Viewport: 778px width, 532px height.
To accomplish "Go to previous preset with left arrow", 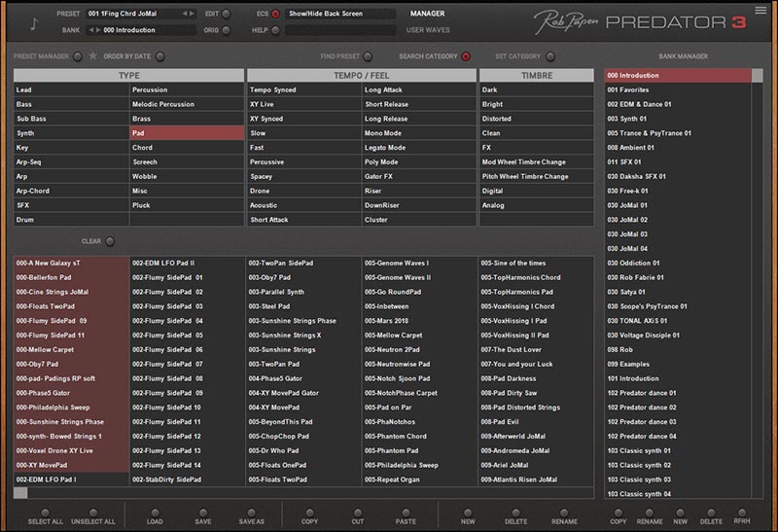I will 185,14.
